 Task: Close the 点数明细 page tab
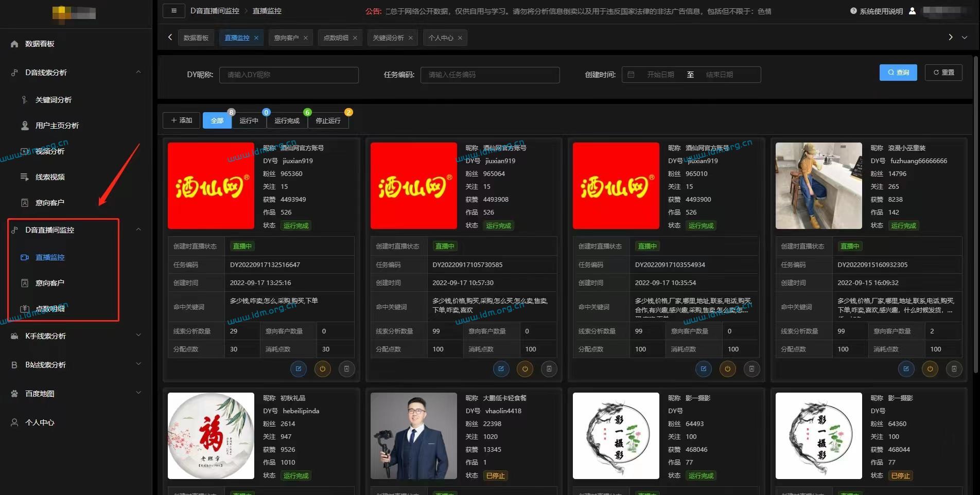355,38
